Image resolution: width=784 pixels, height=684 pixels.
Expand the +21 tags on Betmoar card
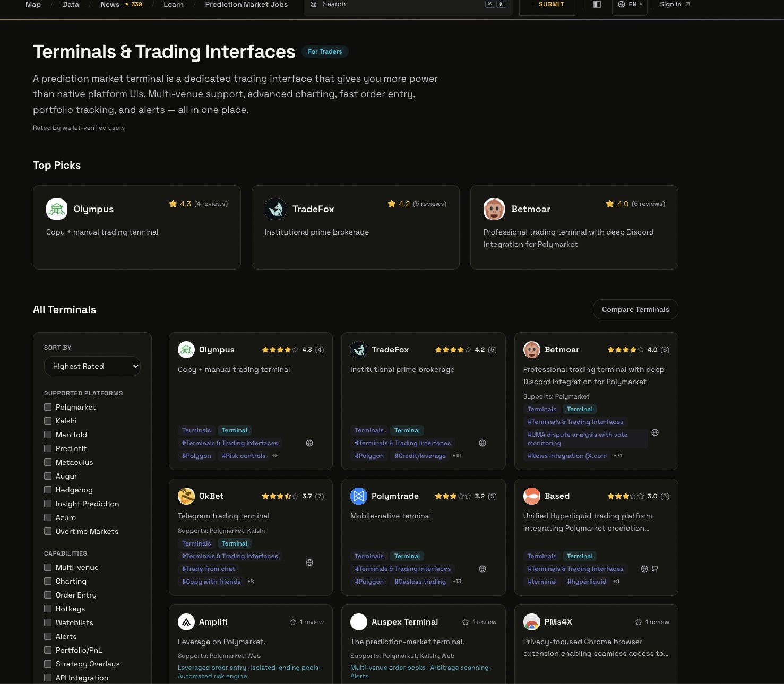tap(617, 456)
